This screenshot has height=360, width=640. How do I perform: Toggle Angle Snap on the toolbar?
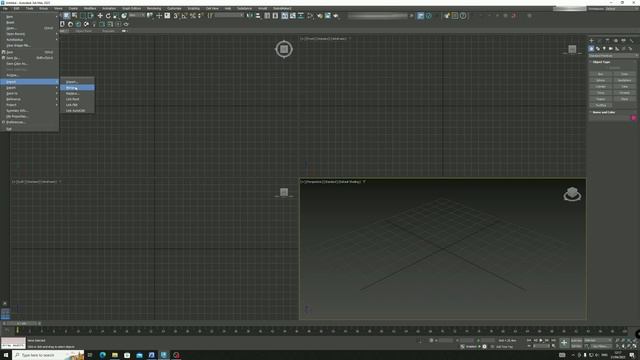(184, 16)
